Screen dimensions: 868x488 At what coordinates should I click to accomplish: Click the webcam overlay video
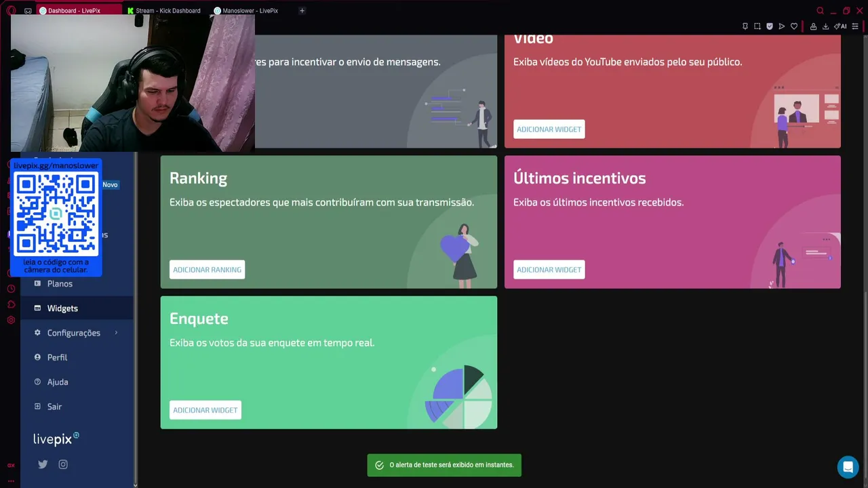click(x=133, y=82)
